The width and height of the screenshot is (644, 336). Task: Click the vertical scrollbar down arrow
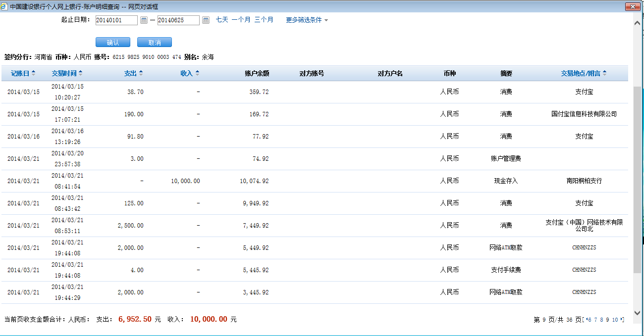[638, 313]
